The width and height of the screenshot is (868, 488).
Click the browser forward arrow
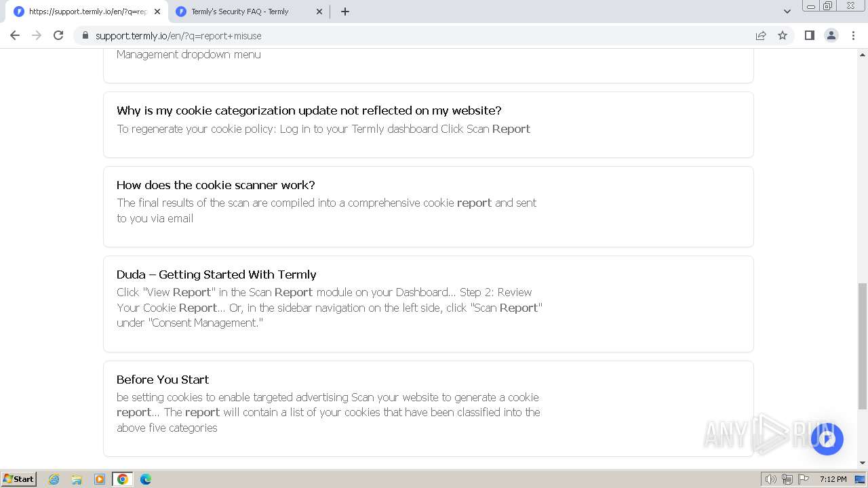[37, 35]
